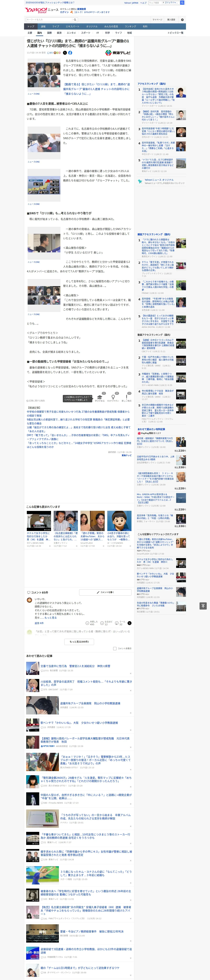Click the keyword search magnifier icon
Viewport: 210px width, 980px height.
pos(75,20)
